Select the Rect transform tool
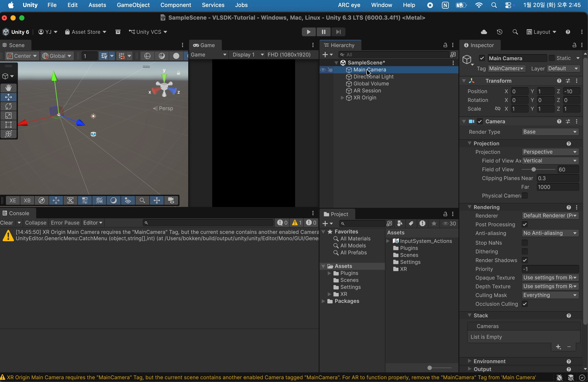This screenshot has height=382, width=588. tap(9, 125)
